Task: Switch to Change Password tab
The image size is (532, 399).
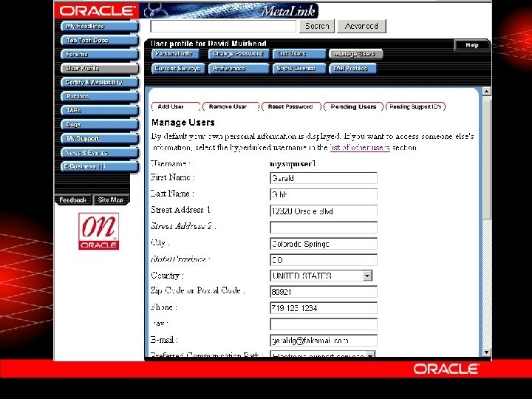Action: pyautogui.click(x=239, y=54)
